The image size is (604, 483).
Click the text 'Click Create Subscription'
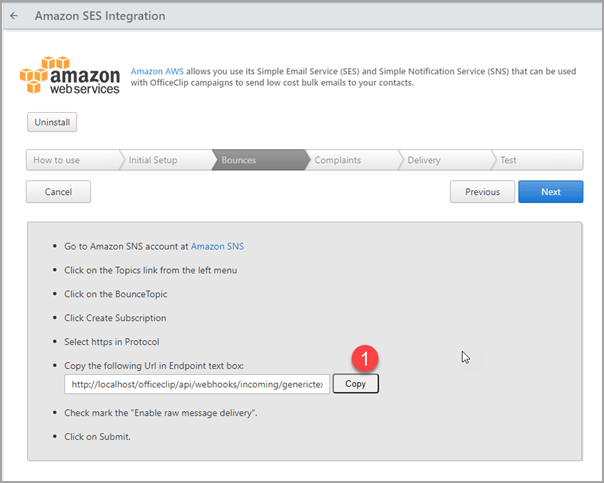point(115,318)
